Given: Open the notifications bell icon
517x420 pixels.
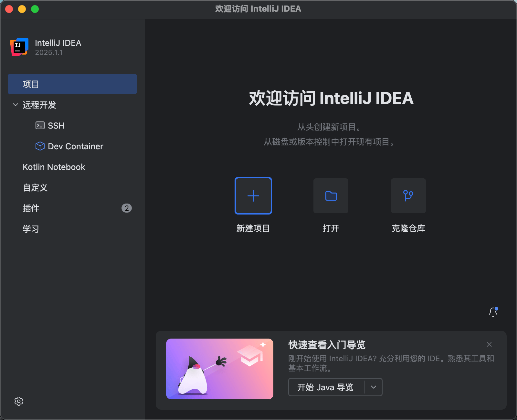Looking at the screenshot, I should 493,312.
